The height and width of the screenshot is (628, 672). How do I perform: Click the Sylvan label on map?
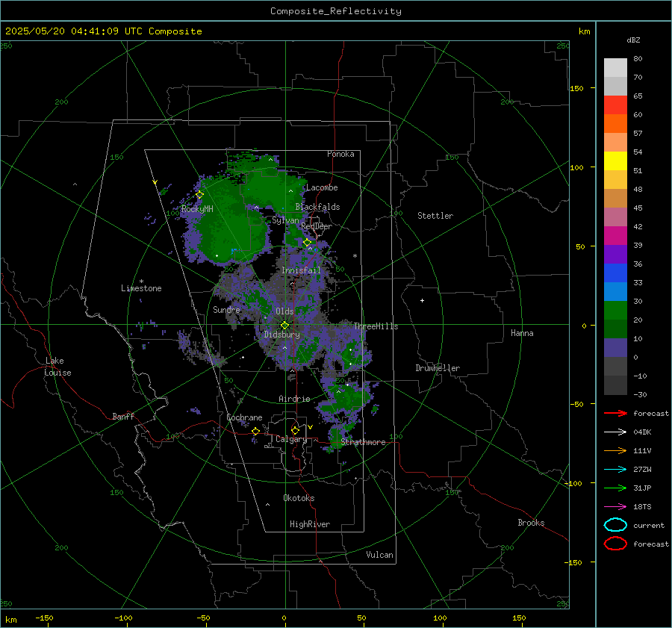(x=285, y=220)
